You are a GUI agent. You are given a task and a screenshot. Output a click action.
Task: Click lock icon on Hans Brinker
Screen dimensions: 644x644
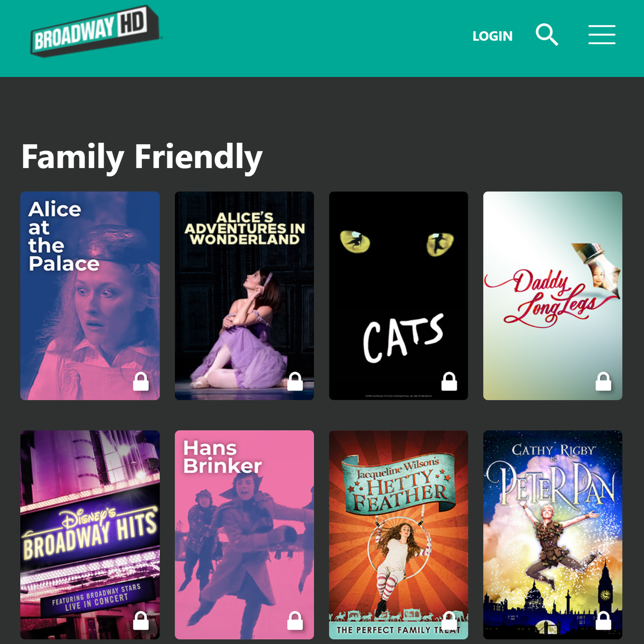tap(295, 620)
